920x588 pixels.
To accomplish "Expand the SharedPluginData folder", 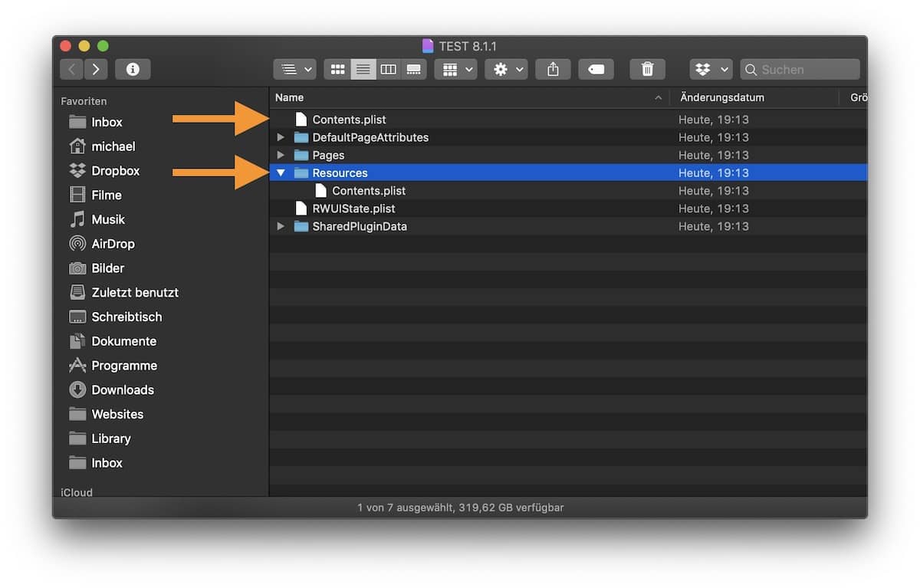I will 281,226.
